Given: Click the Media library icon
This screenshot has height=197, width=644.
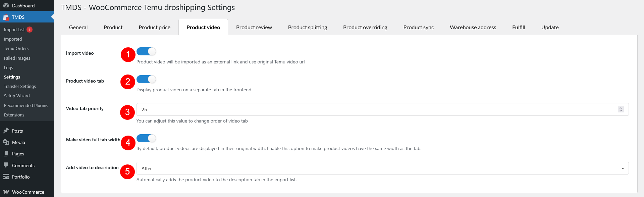Looking at the screenshot, I should tap(6, 142).
